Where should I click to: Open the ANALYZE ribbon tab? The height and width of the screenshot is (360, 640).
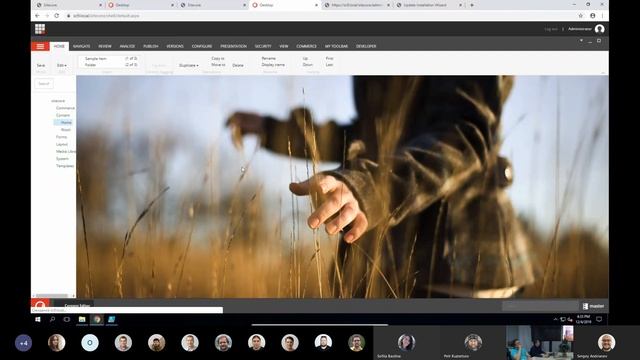127,46
